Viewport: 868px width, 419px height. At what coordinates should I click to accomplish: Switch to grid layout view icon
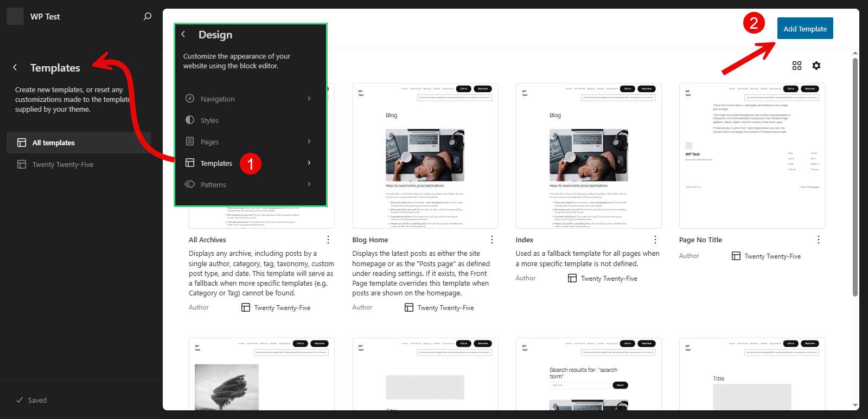pos(797,66)
